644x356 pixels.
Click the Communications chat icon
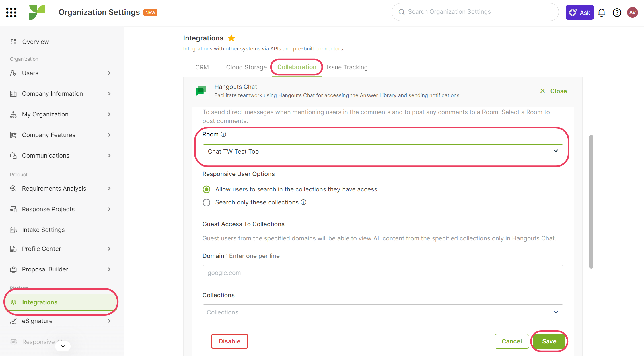click(x=13, y=156)
